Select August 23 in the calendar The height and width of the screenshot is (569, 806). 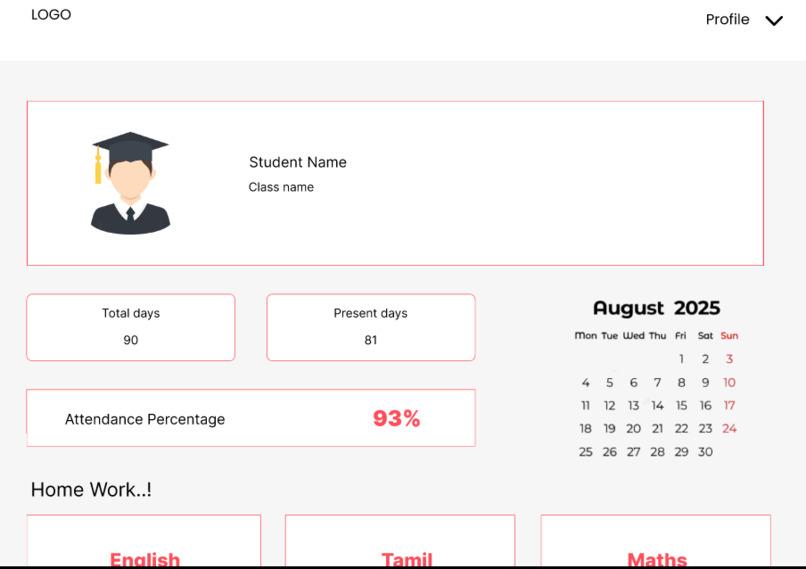pyautogui.click(x=705, y=429)
